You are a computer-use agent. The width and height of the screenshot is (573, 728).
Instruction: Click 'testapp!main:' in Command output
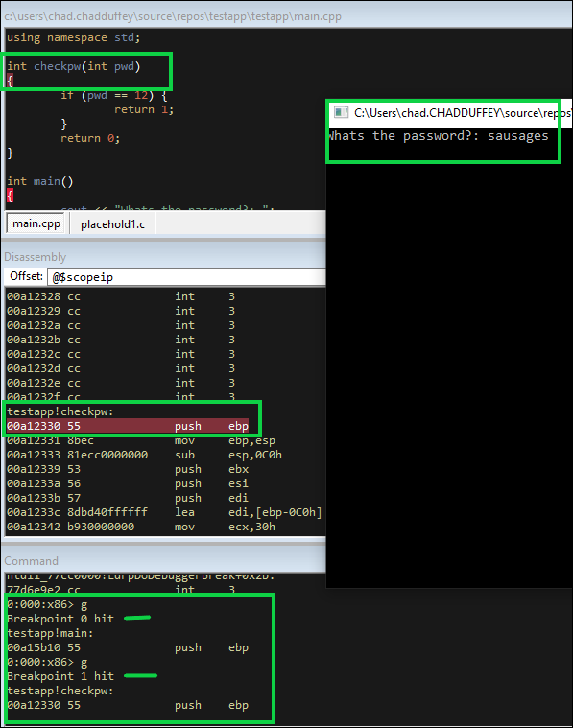click(x=50, y=633)
